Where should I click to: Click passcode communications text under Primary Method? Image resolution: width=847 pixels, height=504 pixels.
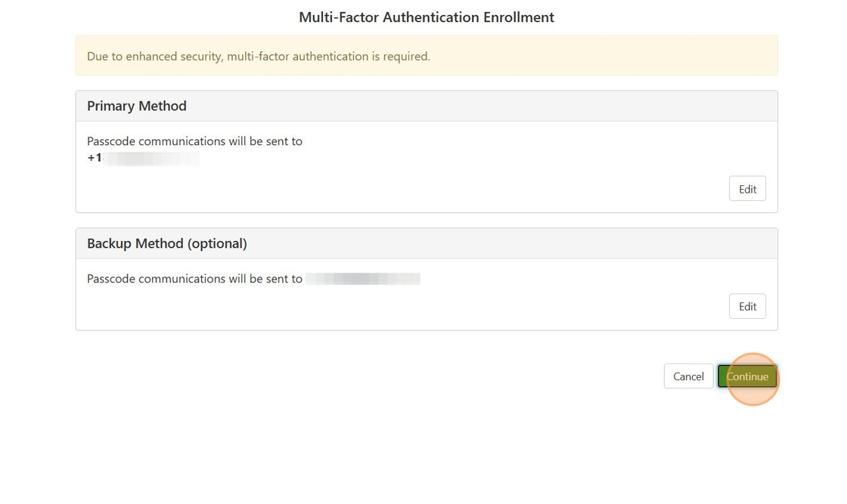(x=194, y=141)
